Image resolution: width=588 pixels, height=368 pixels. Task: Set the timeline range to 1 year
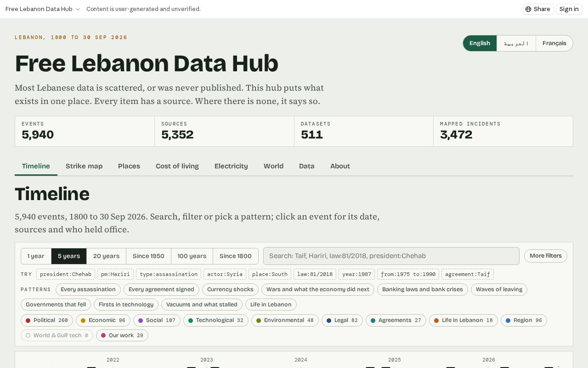pos(36,256)
